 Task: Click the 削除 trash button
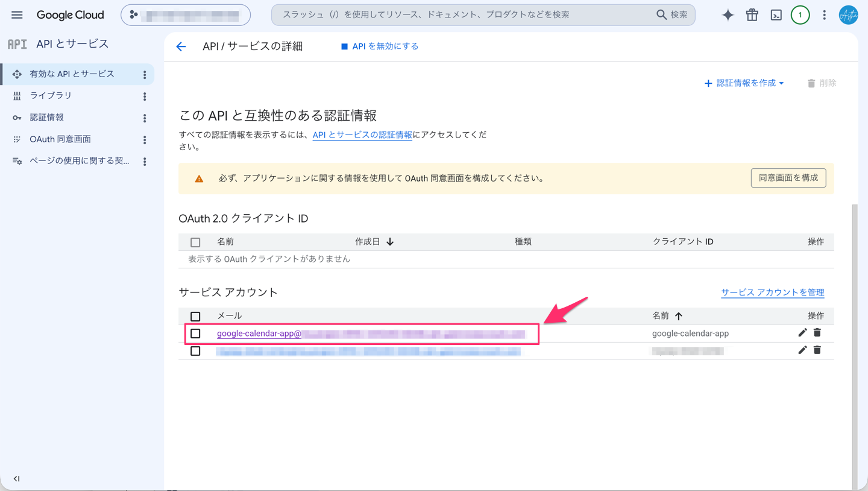(822, 83)
